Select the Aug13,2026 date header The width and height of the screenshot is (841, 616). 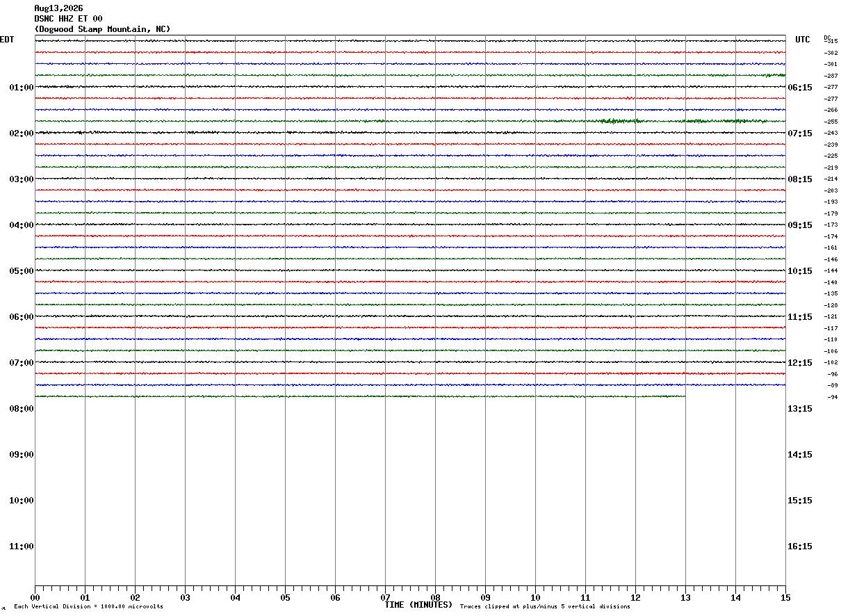(58, 8)
